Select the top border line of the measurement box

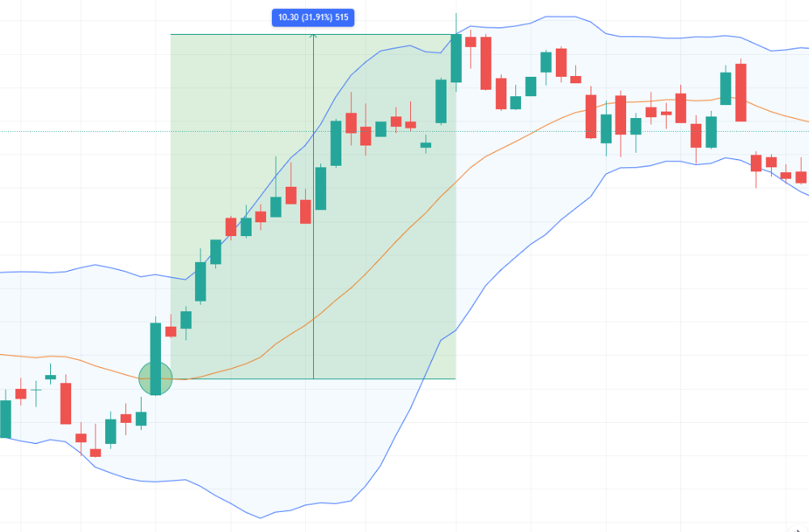[x=243, y=34]
